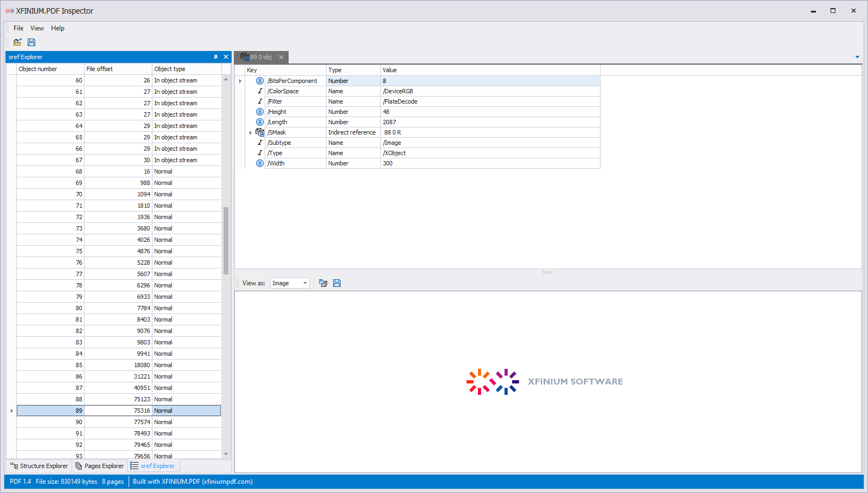Click the name icon beside /Filter
868x493 pixels.
260,101
